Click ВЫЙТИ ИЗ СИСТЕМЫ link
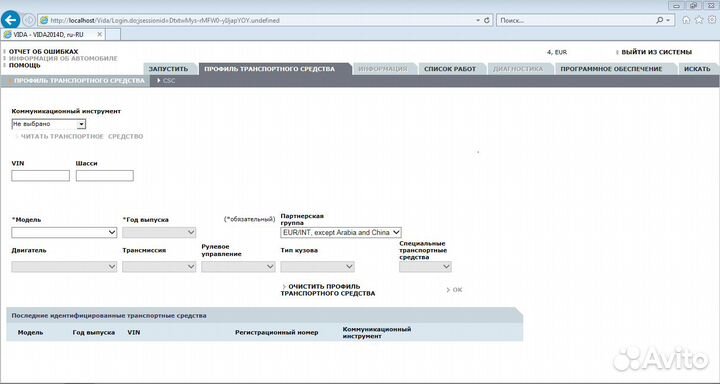The image size is (720, 384). [x=657, y=52]
